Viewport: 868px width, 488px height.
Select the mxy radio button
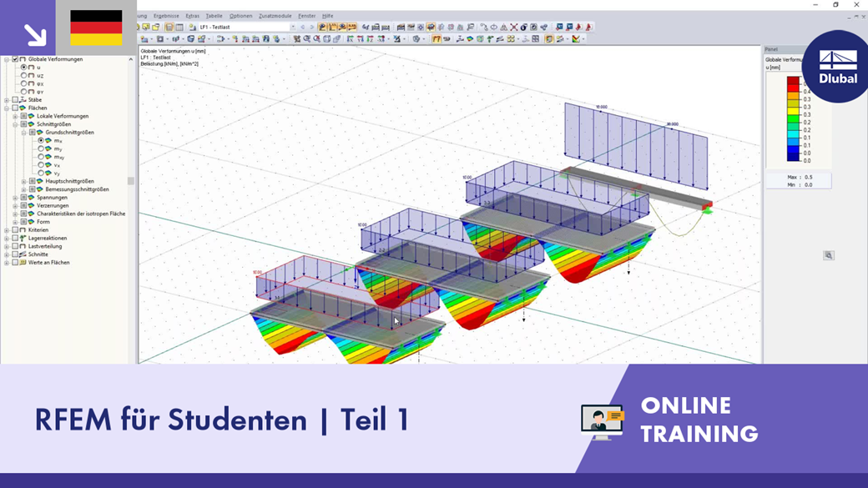[41, 157]
